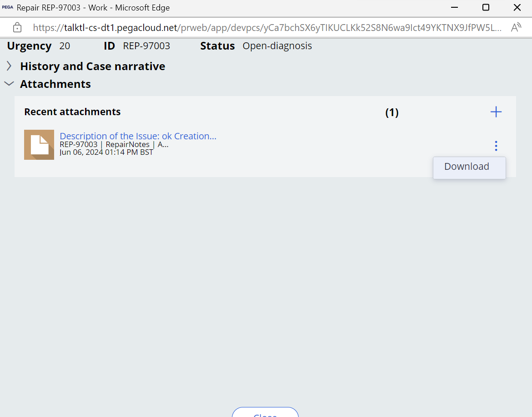Screen dimensions: 532x417
Task: Open the three-dot attachment actions menu
Action: pos(496,146)
